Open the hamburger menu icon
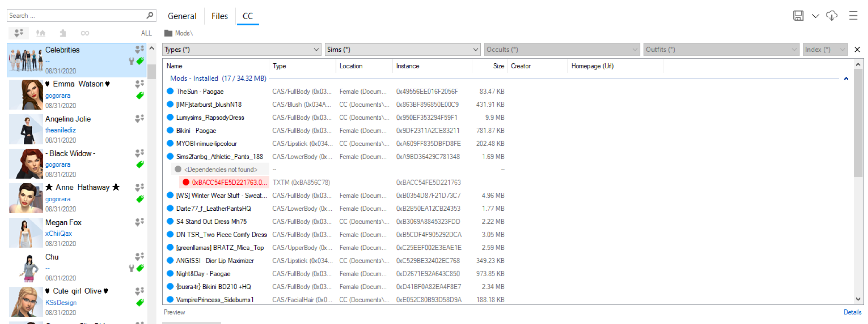This screenshot has width=868, height=324. point(853,16)
